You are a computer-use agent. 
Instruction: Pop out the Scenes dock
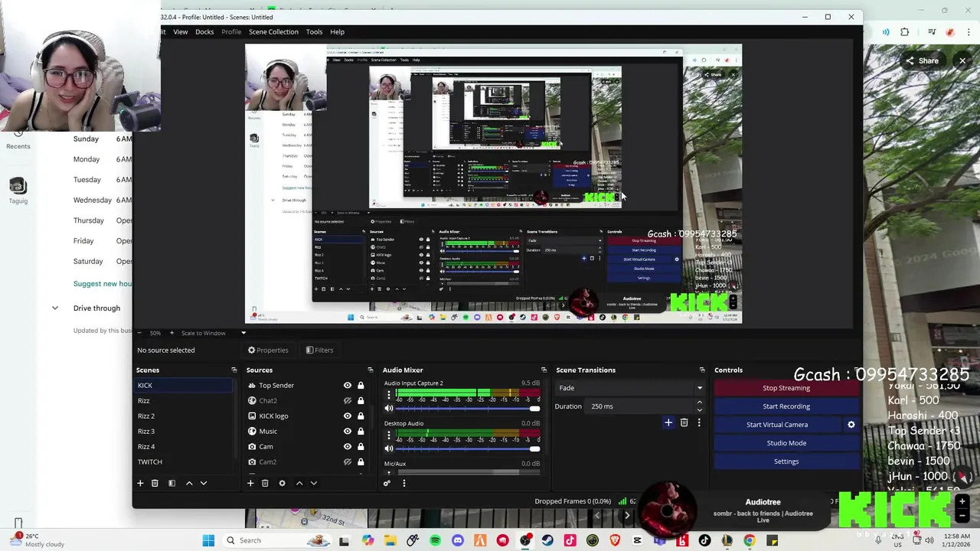pos(234,370)
